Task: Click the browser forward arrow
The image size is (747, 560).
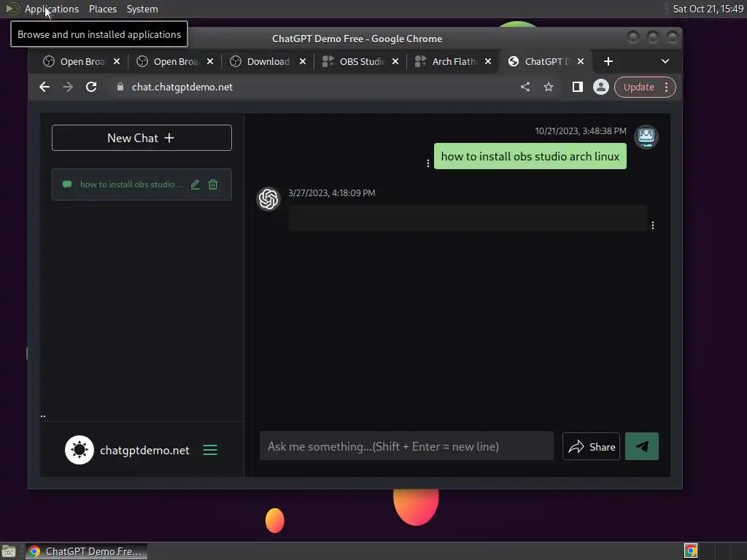Action: [x=68, y=87]
